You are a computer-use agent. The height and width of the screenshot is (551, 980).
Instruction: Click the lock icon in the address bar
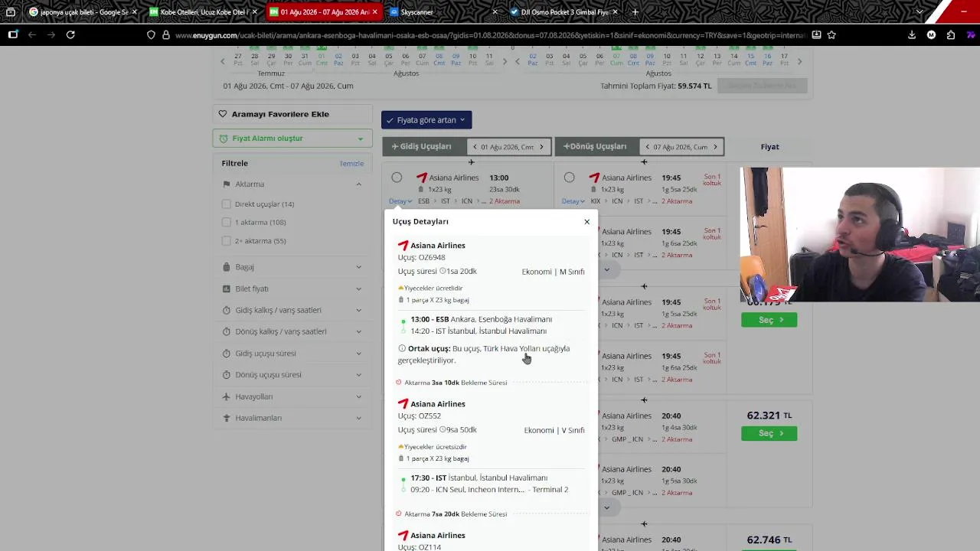click(165, 35)
